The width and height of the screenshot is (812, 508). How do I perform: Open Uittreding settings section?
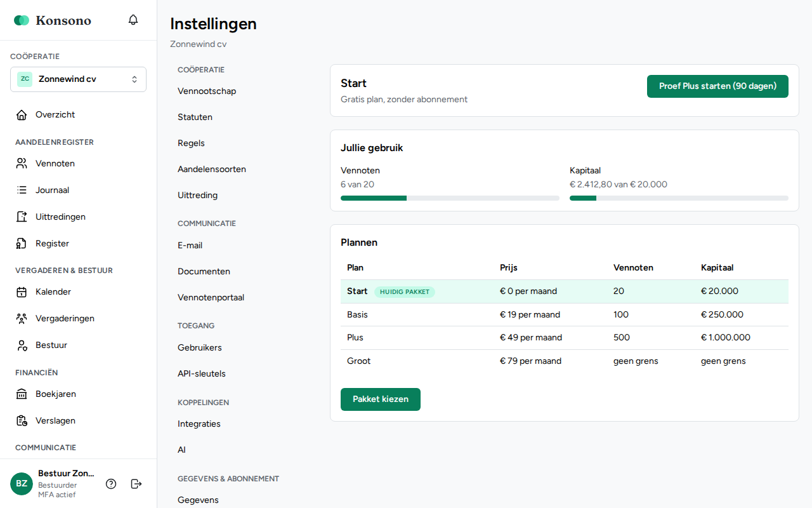[x=197, y=196]
